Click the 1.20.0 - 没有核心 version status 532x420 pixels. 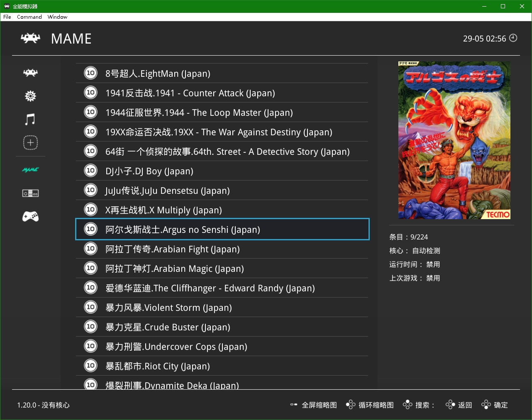[x=44, y=405]
